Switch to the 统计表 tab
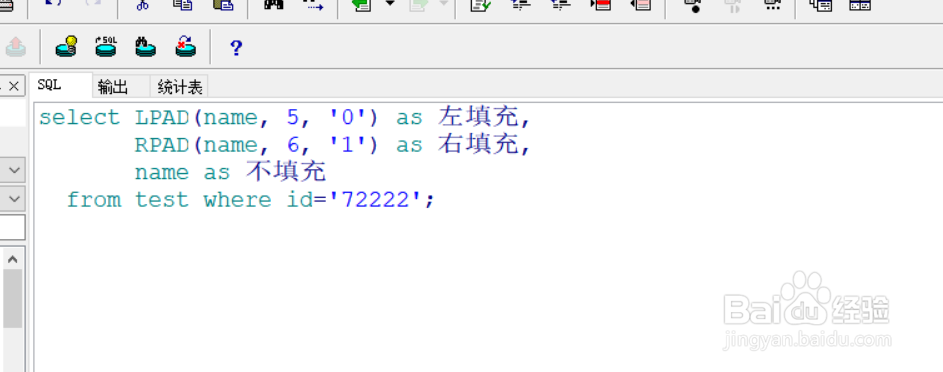Screen dimensions: 943x372 [x=180, y=87]
